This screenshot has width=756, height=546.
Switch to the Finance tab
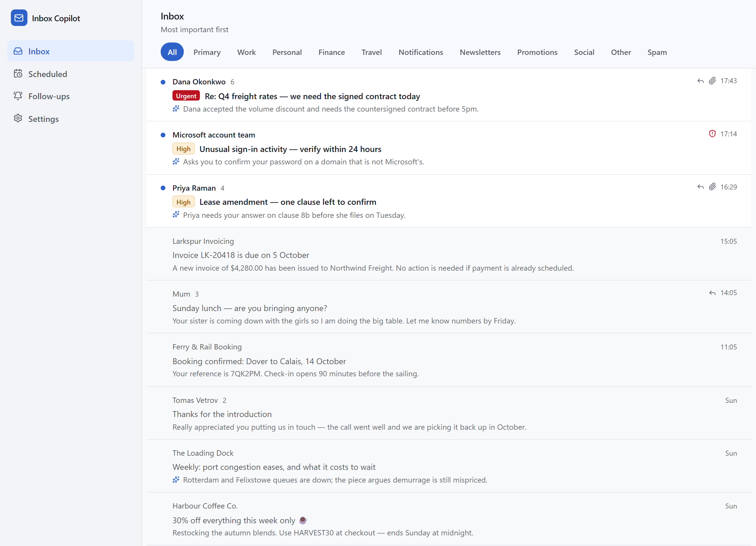point(331,52)
